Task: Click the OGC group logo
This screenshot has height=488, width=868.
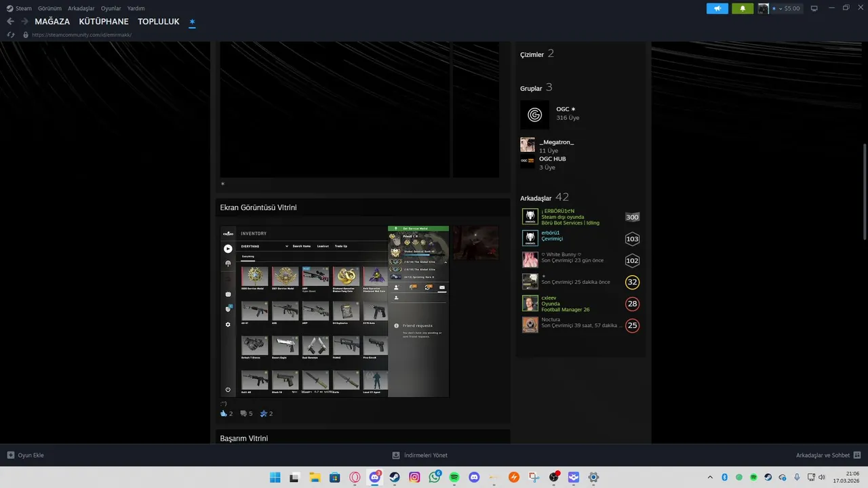Action: pyautogui.click(x=534, y=115)
